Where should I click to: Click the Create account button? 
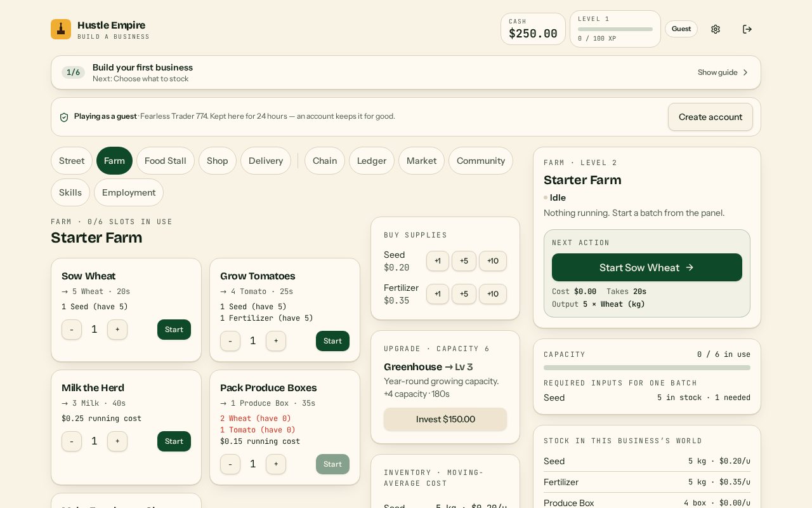click(710, 117)
